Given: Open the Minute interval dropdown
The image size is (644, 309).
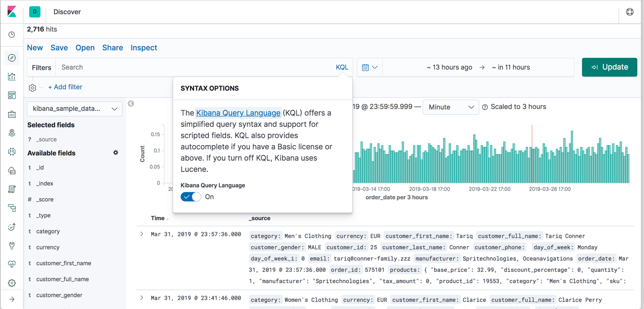Looking at the screenshot, I should click(450, 107).
